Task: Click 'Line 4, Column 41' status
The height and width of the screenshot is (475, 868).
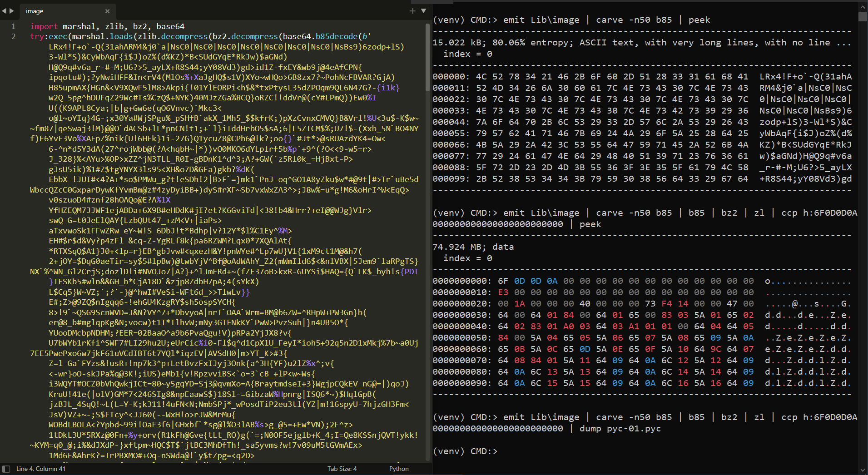Action: 41,469
